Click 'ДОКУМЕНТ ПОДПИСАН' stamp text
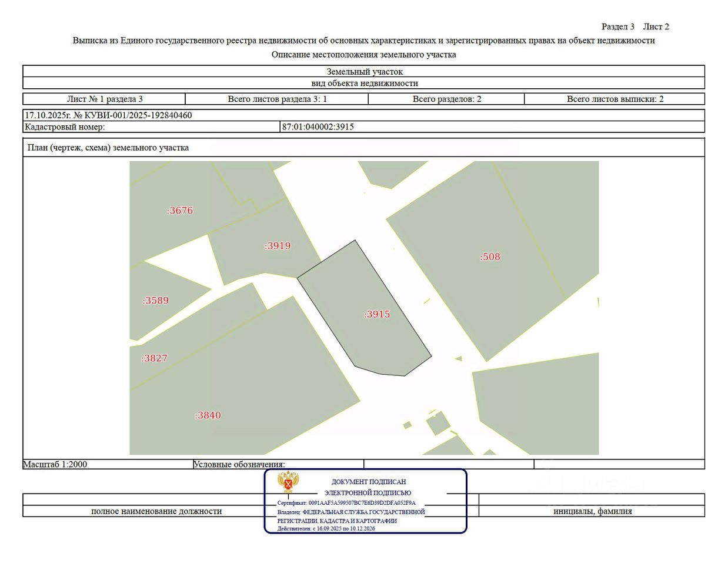Image resolution: width=728 pixels, height=563 pixels. point(369,482)
